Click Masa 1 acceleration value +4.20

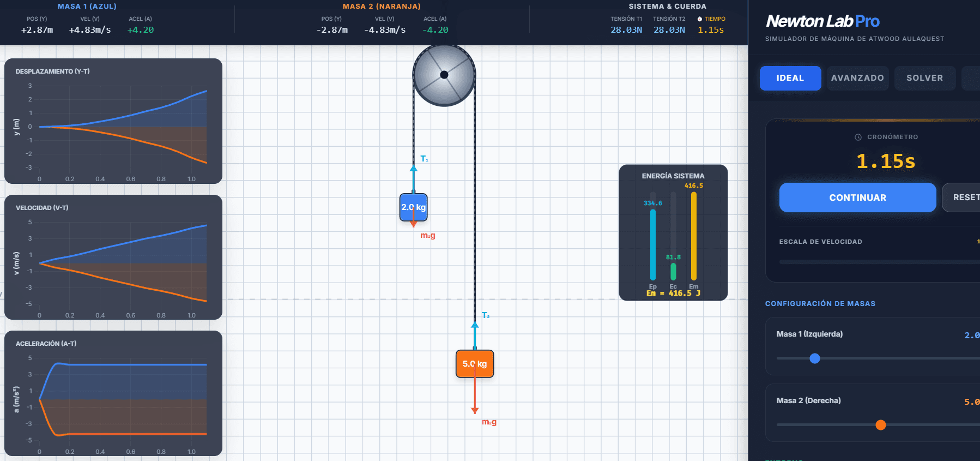(141, 30)
